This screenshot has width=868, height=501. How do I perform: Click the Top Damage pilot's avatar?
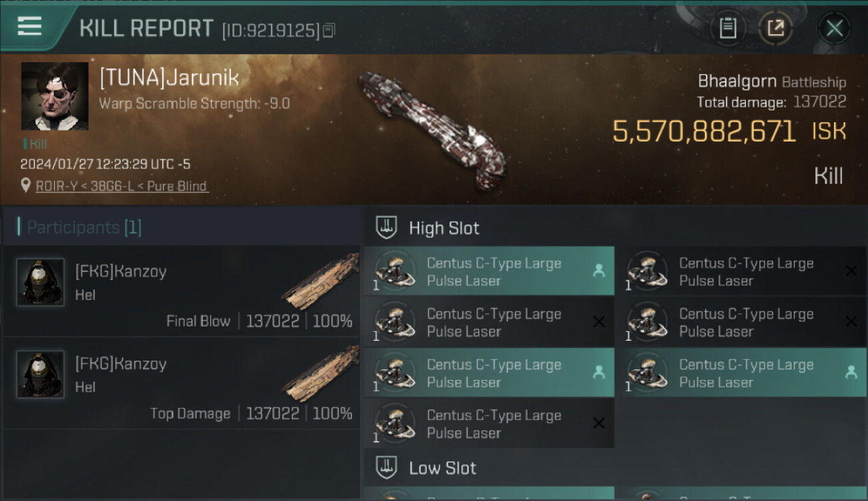[x=41, y=375]
